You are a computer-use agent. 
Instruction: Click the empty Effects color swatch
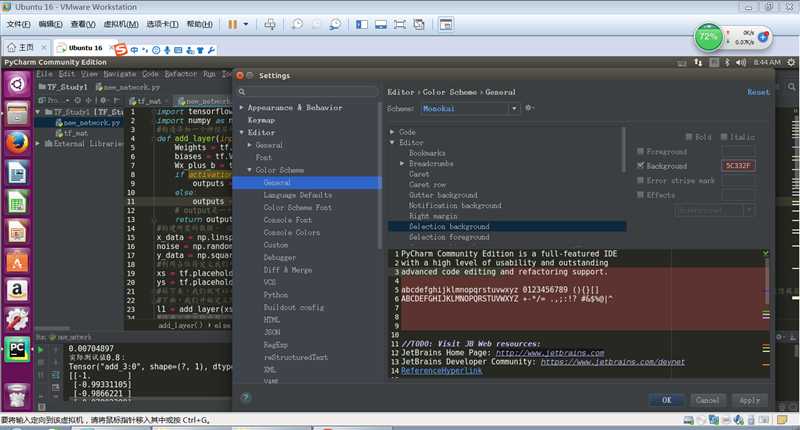(738, 195)
